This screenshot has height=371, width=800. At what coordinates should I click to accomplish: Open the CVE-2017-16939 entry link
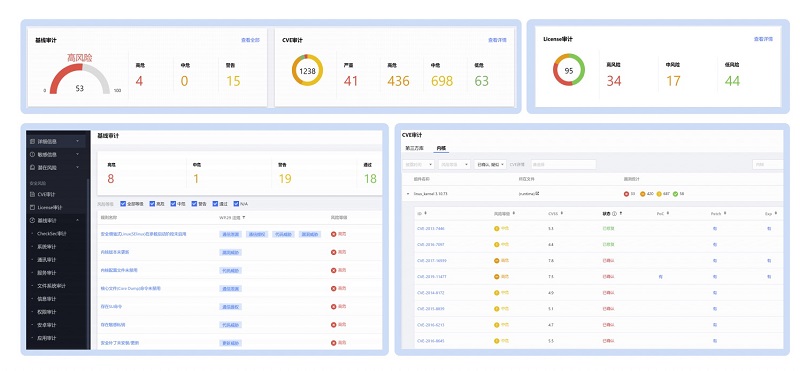[x=432, y=260]
